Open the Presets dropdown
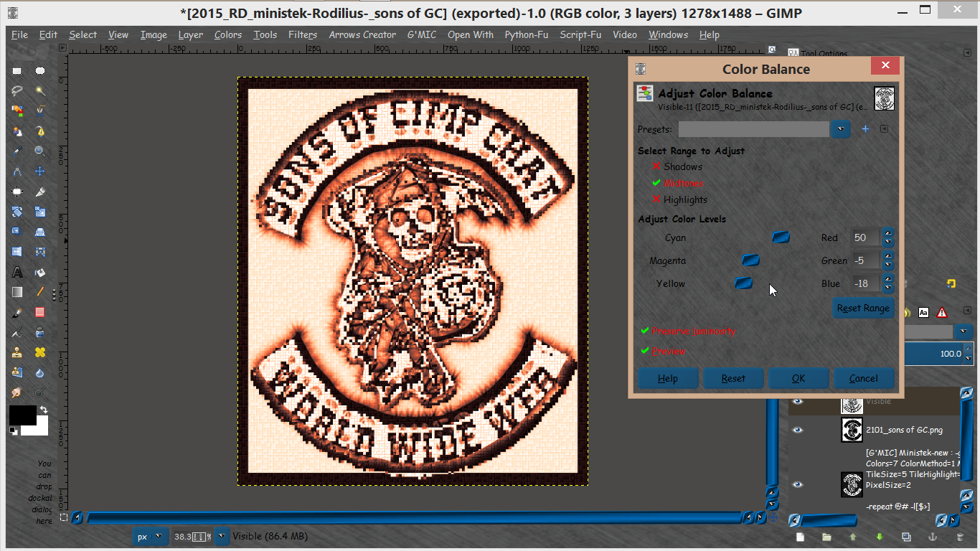 tap(841, 129)
